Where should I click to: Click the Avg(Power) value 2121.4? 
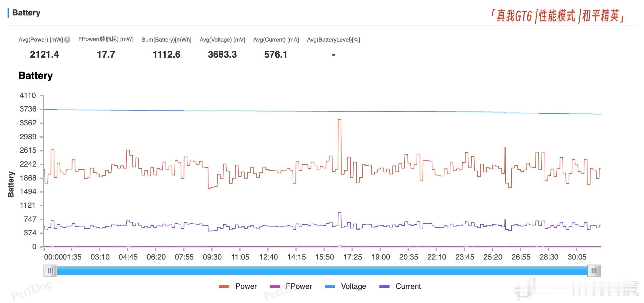point(44,54)
